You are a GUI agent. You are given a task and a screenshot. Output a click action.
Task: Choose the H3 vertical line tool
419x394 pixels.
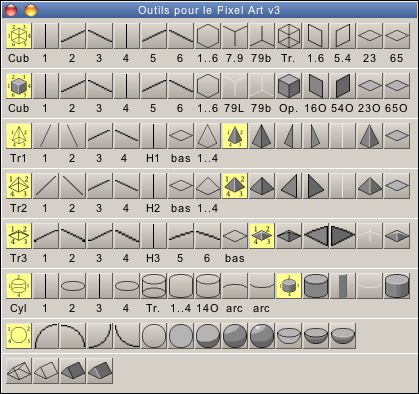point(154,236)
